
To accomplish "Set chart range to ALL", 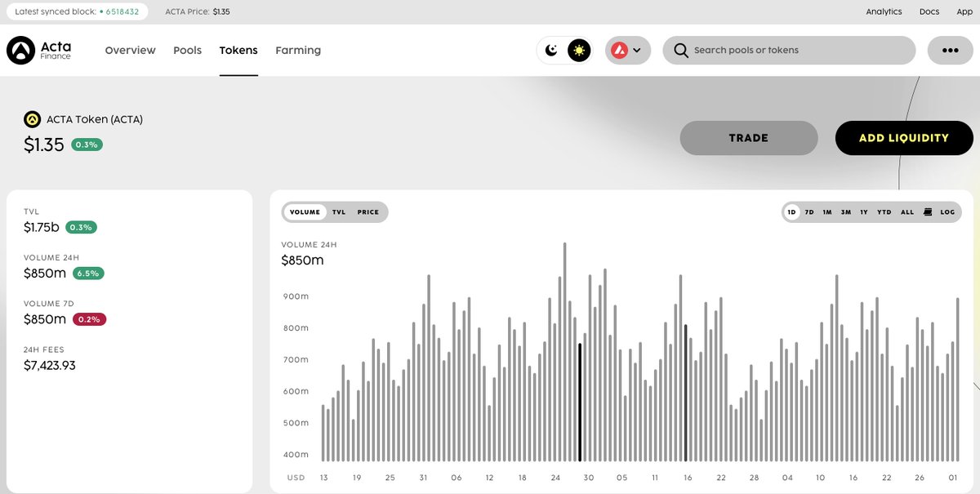I will [x=907, y=212].
